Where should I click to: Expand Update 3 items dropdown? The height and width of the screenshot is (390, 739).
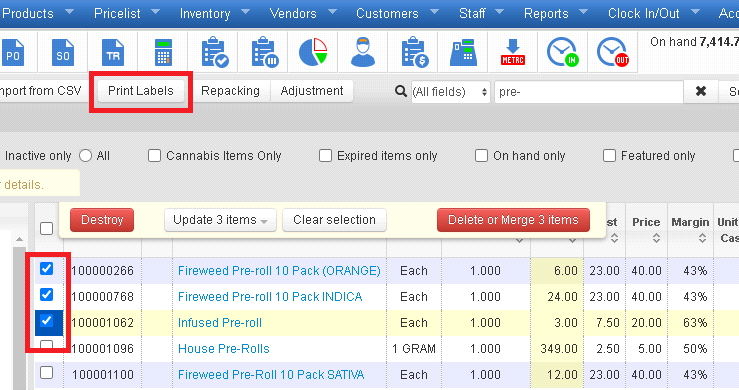(220, 220)
